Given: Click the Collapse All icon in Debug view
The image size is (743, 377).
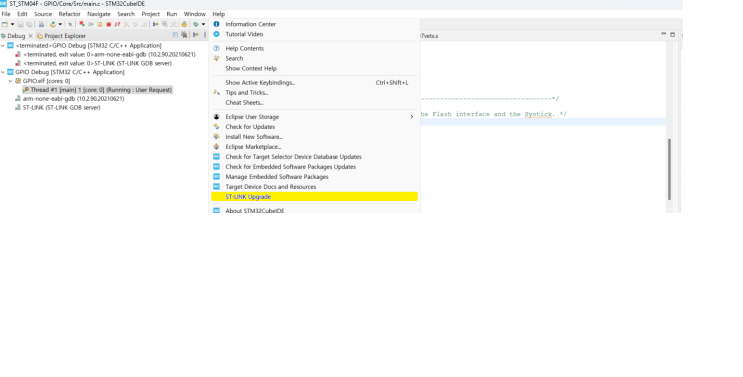Looking at the screenshot, I should click(x=175, y=35).
